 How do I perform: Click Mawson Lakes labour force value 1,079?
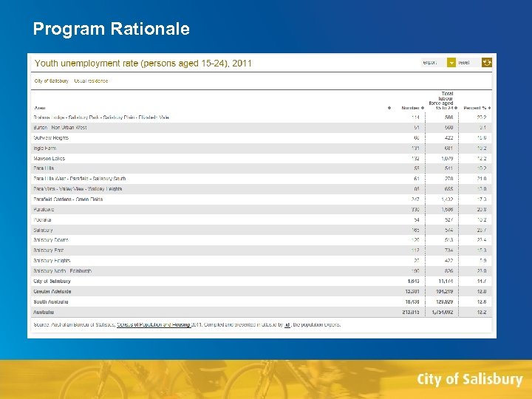click(x=447, y=158)
